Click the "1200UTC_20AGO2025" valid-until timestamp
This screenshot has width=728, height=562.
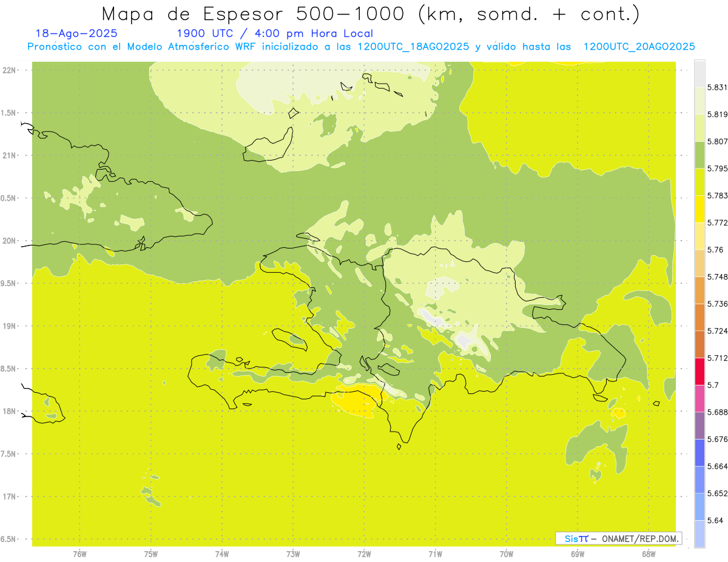(x=639, y=47)
